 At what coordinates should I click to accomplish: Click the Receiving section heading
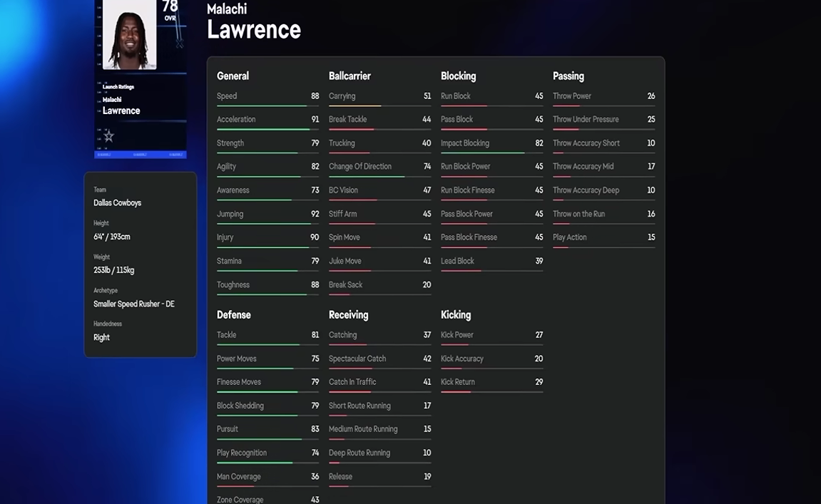348,314
